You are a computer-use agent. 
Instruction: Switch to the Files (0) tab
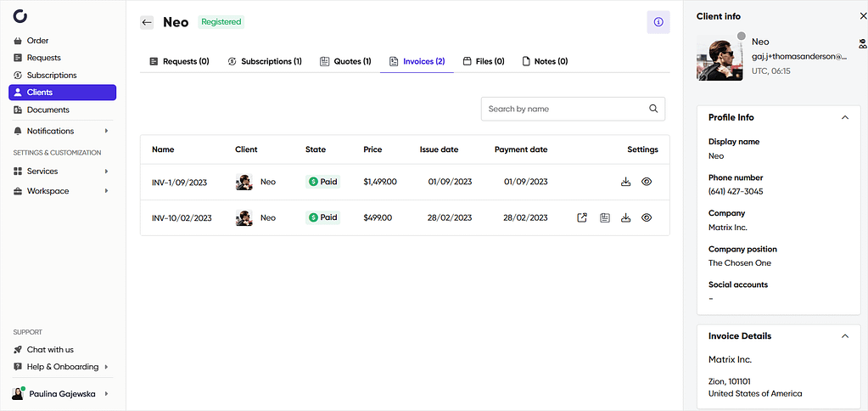click(484, 61)
